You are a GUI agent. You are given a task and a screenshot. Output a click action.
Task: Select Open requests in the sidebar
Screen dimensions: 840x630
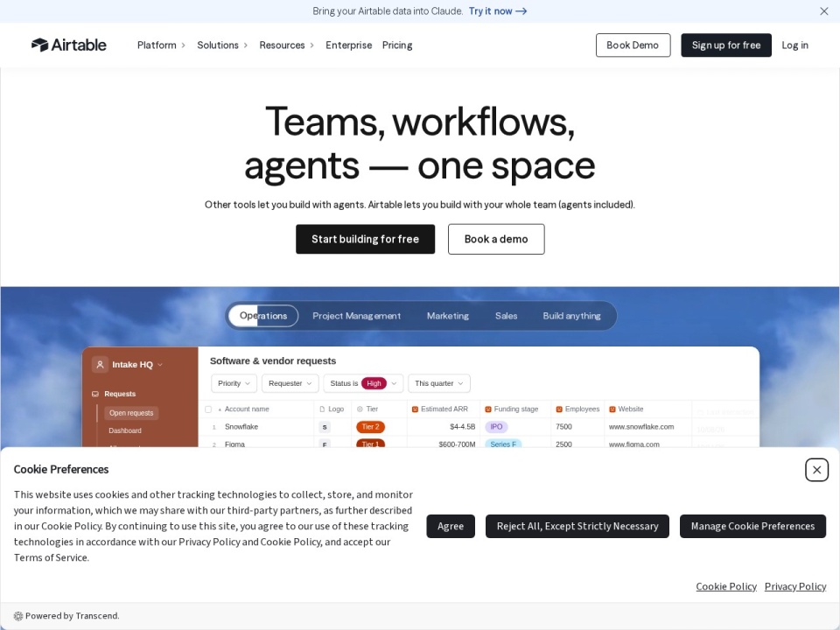pos(131,413)
